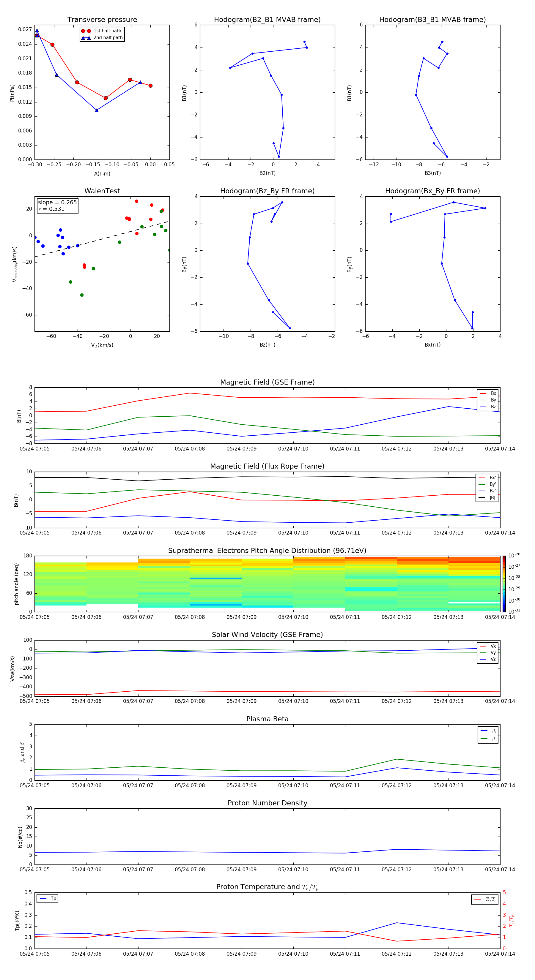Viewport: 535px width, 980px height.
Task: Click the 'B3(nT)' x-axis label
Action: pos(432,173)
